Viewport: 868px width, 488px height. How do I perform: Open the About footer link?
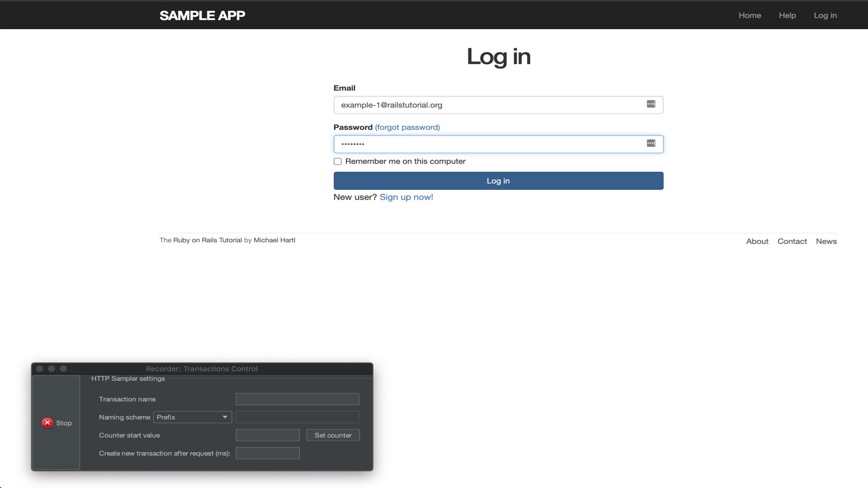(757, 241)
